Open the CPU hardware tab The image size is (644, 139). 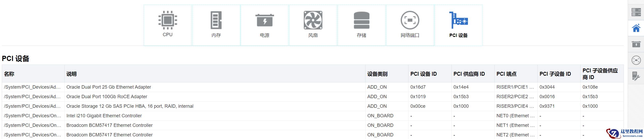[168, 25]
